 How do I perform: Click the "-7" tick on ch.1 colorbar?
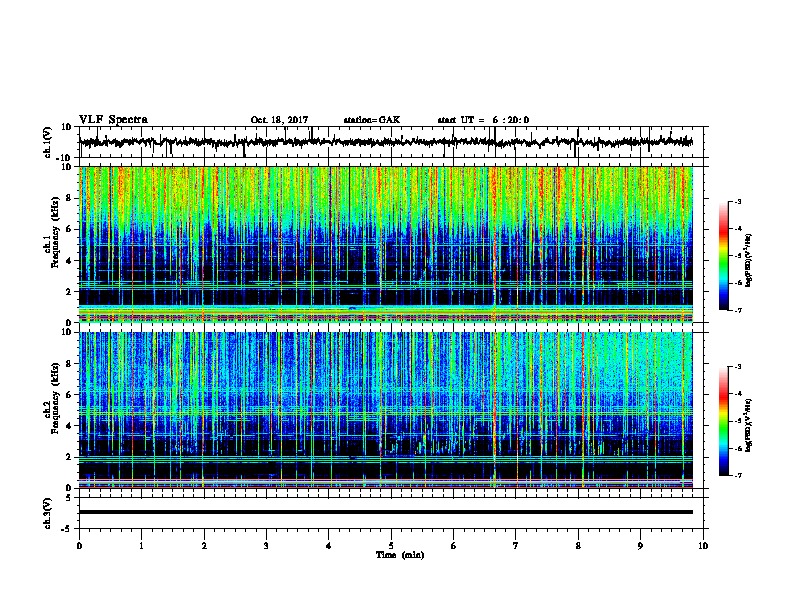[x=738, y=310]
